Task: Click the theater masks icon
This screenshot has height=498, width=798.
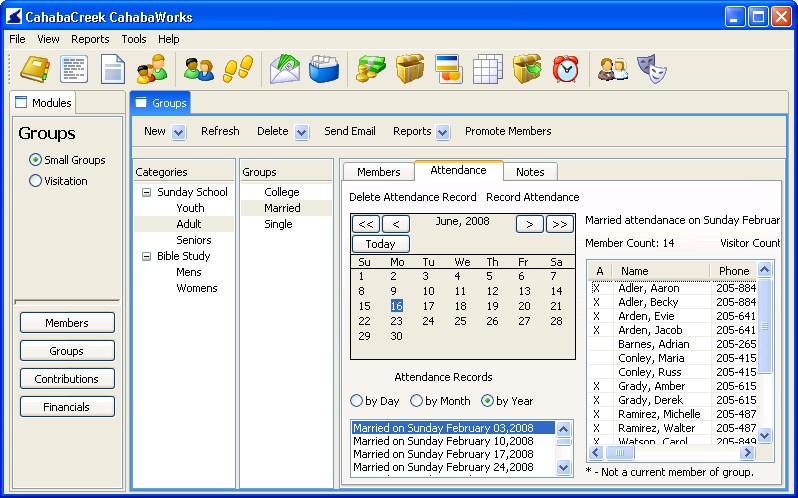Action: point(651,68)
